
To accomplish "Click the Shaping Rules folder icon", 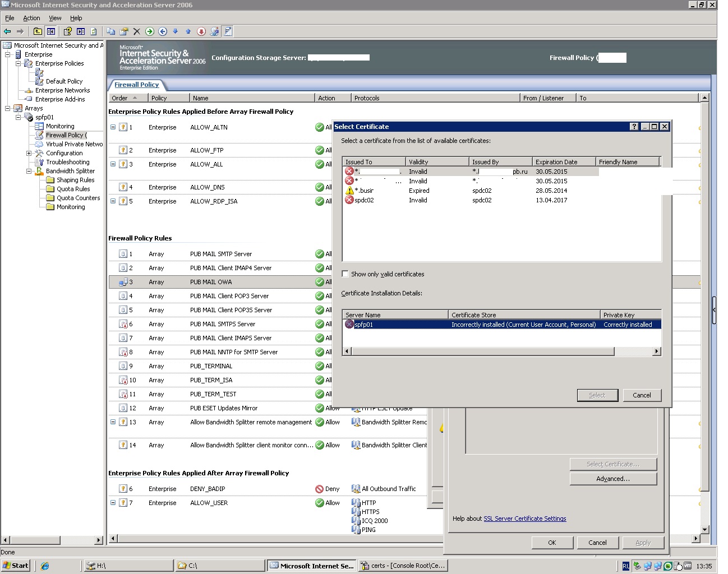I will click(50, 180).
